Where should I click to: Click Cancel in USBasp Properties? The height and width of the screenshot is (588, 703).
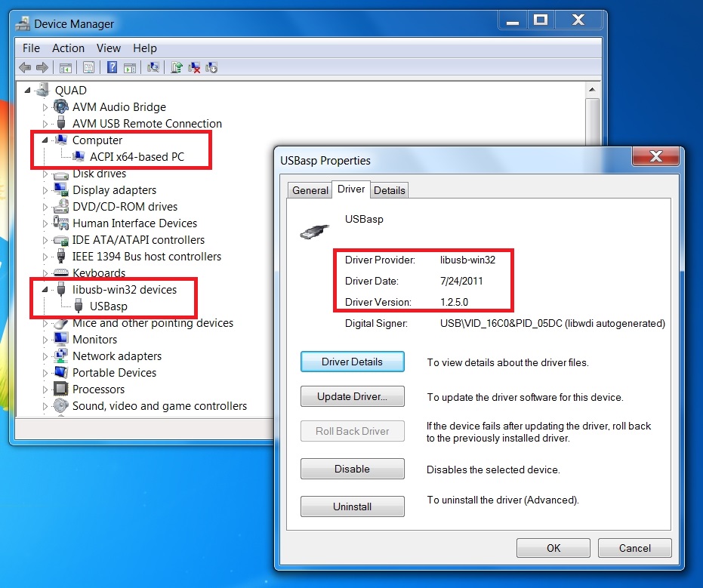635,549
